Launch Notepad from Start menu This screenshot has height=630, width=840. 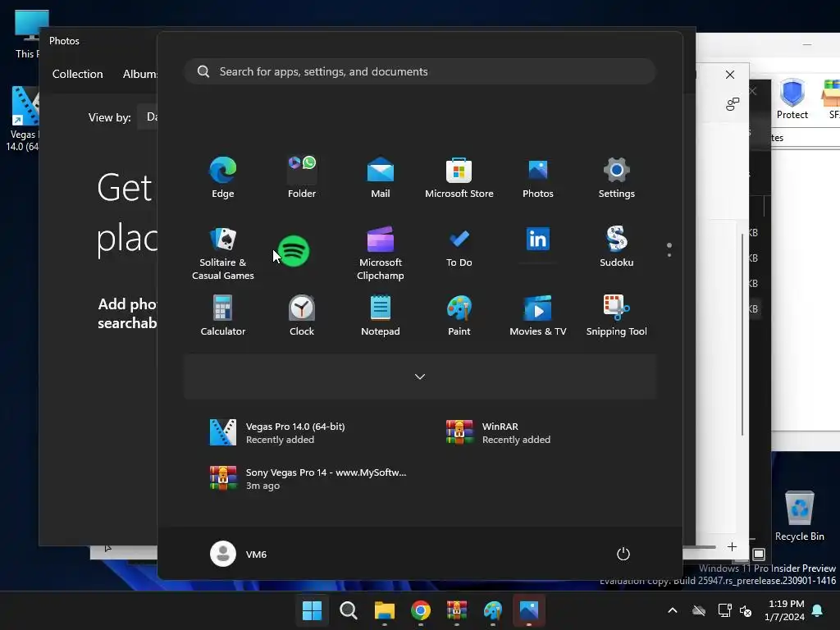(x=381, y=316)
